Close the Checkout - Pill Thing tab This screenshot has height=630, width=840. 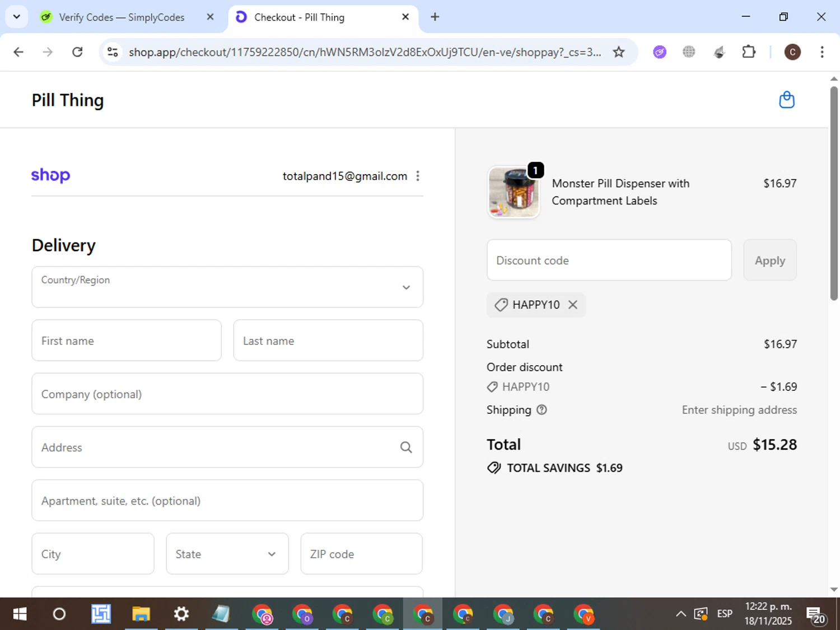[405, 17]
